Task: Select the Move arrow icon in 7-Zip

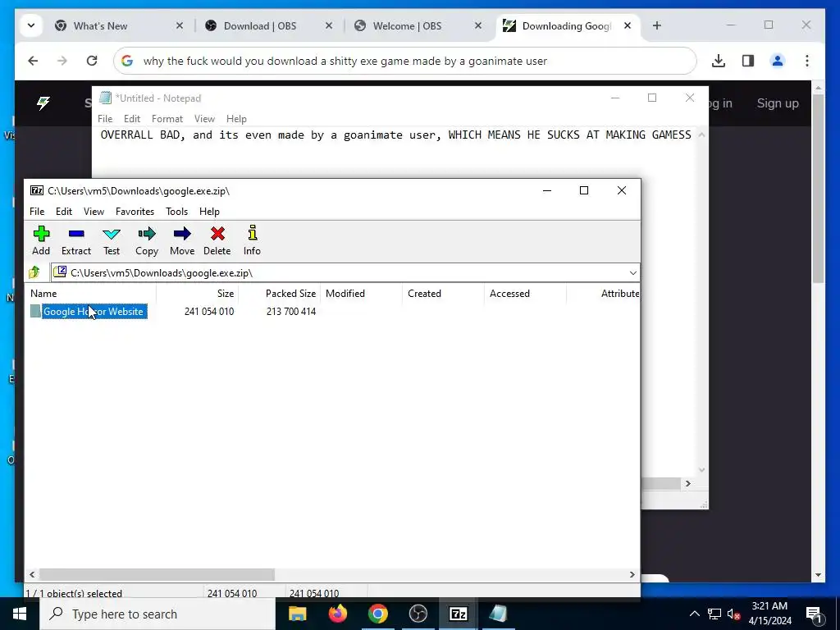Action: [x=182, y=240]
